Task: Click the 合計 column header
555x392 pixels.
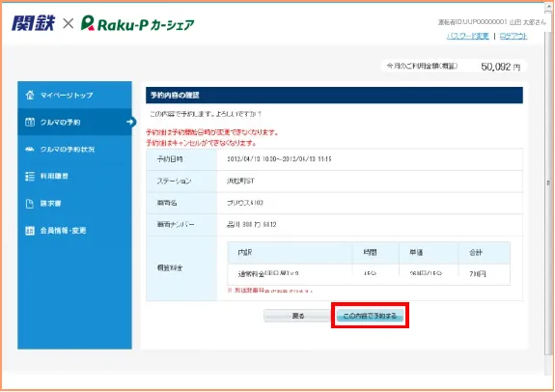Action: [476, 252]
